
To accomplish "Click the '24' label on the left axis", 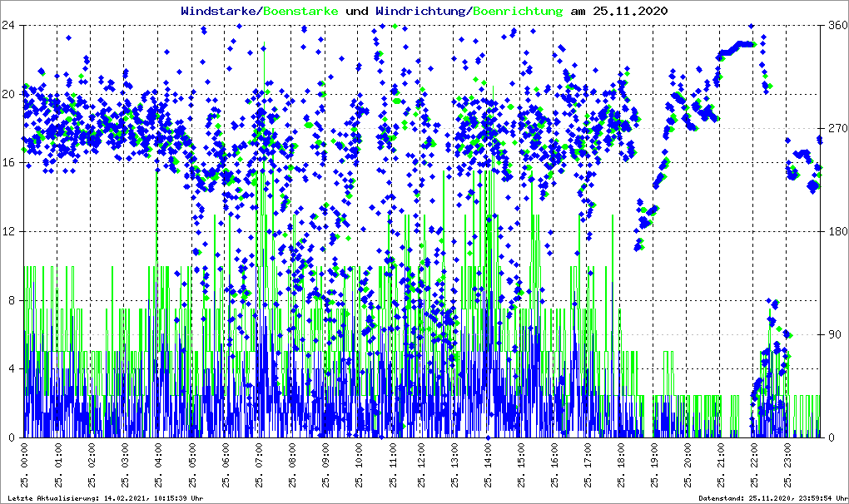I will (x=10, y=26).
